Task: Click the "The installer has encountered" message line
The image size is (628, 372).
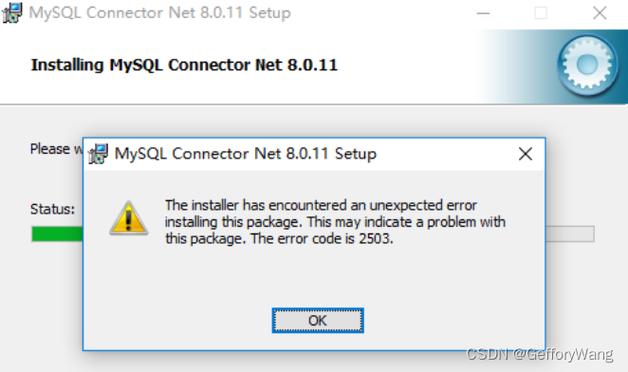Action: click(321, 205)
